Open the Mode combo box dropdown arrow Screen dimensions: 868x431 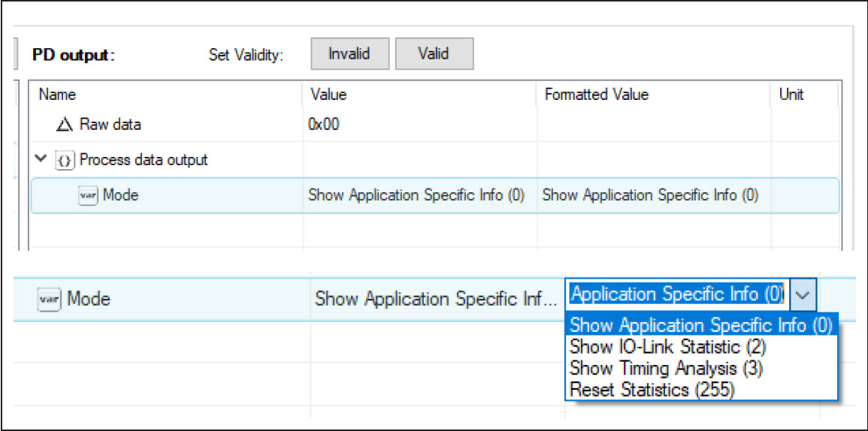pos(803,295)
